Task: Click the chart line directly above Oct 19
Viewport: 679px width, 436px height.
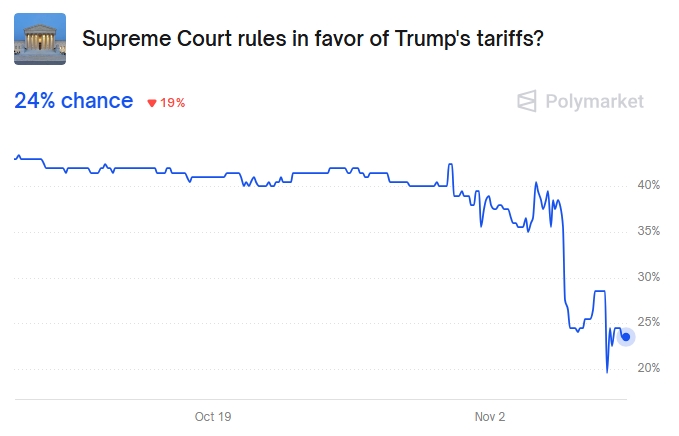Action: [x=213, y=177]
